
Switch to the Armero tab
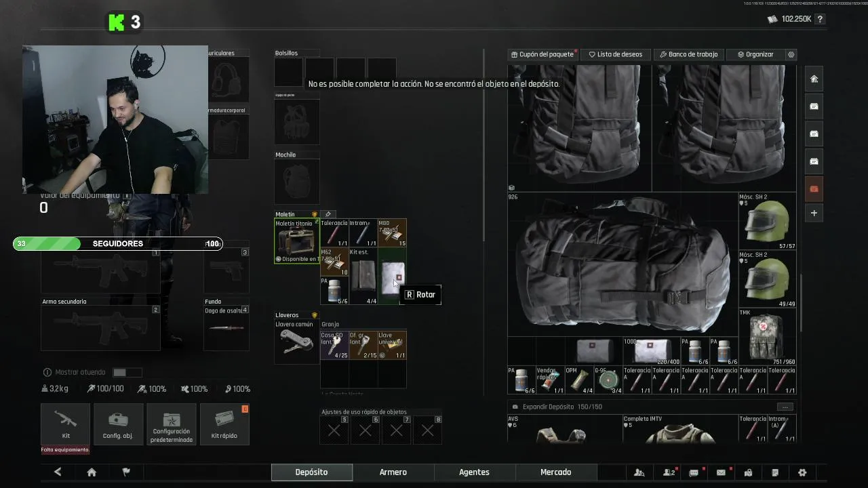pos(393,472)
